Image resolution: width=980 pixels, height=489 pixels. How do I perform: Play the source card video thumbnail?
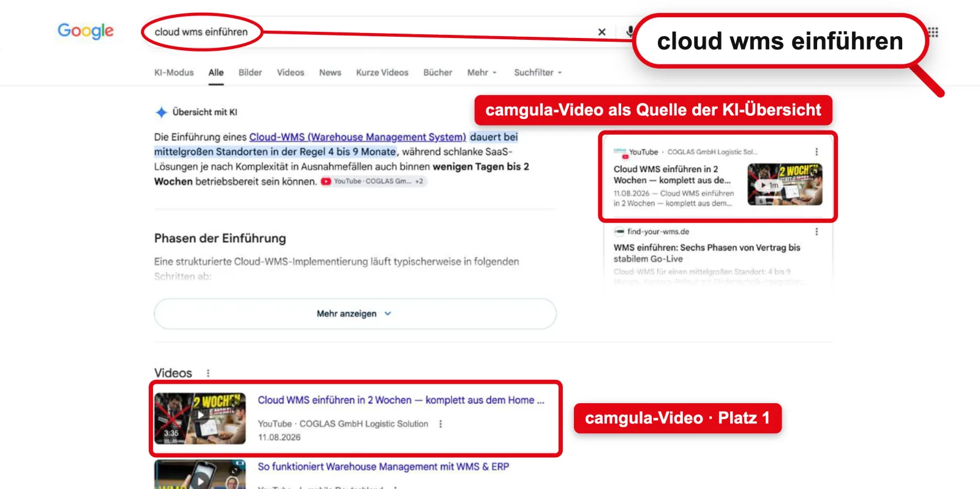click(785, 184)
